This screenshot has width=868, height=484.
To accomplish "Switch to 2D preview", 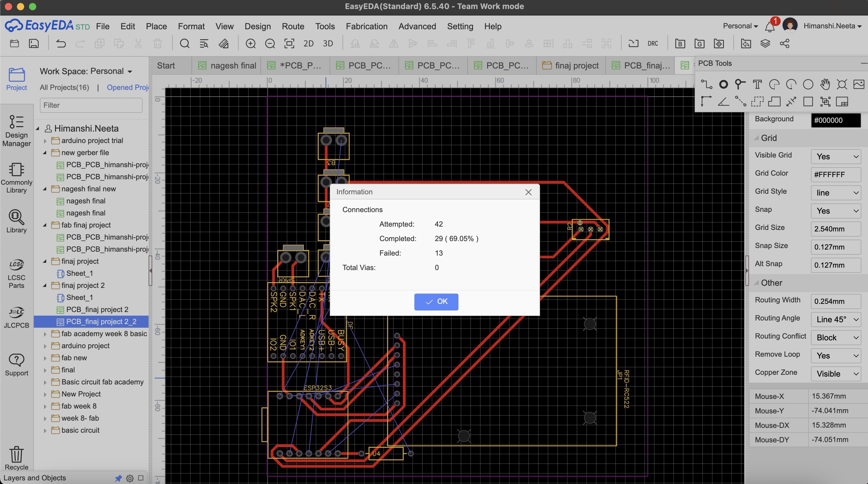I will (x=308, y=44).
